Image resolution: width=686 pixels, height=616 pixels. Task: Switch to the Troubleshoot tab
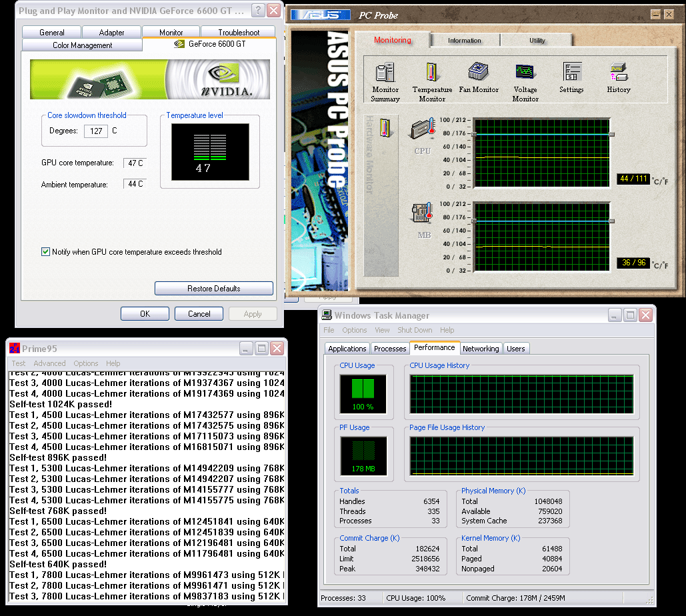239,33
